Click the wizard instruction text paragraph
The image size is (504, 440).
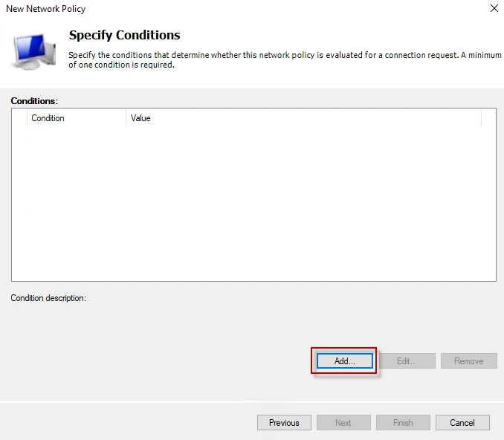pyautogui.click(x=282, y=59)
